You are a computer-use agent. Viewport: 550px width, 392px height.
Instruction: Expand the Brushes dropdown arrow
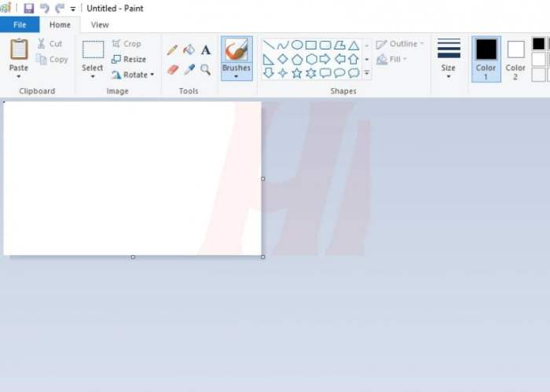(236, 76)
